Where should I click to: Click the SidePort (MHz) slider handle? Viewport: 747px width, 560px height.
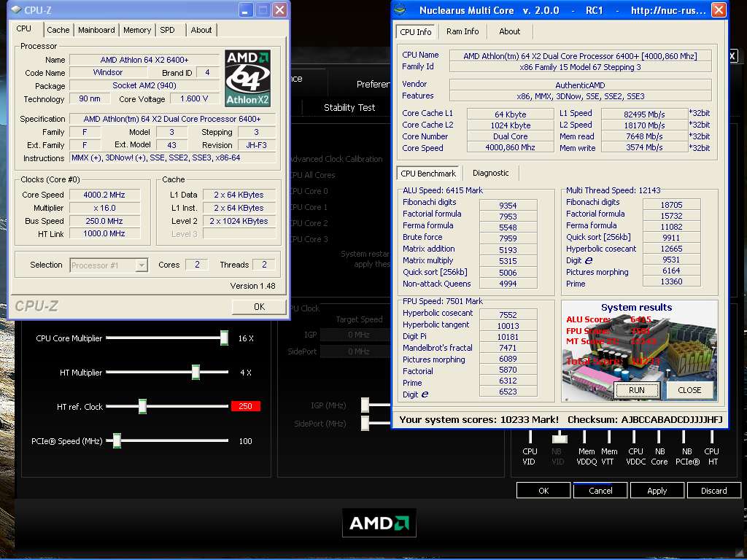[365, 423]
